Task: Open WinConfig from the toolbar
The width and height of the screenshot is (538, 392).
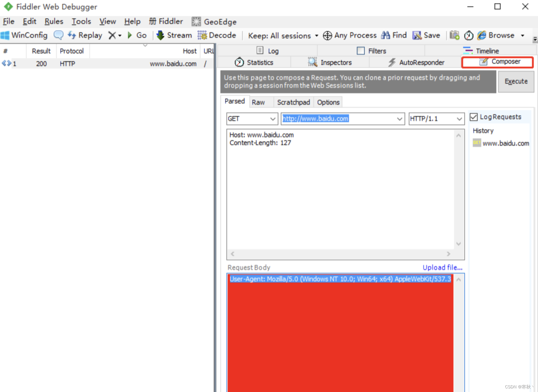Action: (24, 35)
